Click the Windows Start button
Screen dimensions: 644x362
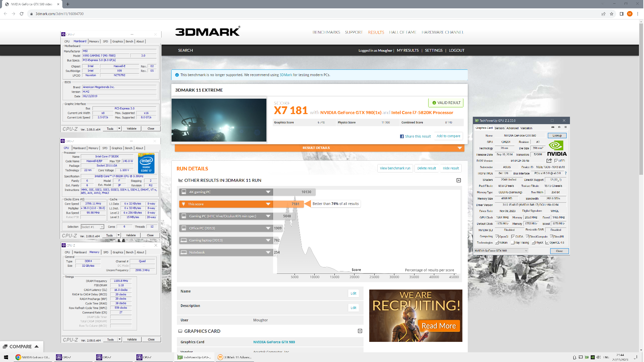click(x=6, y=357)
